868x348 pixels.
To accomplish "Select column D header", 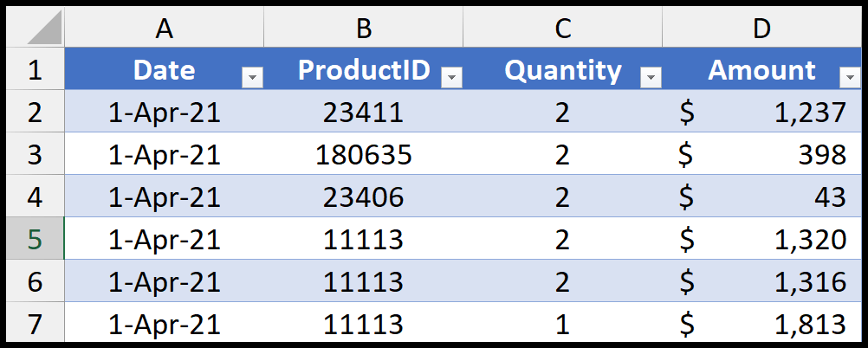I will [761, 29].
